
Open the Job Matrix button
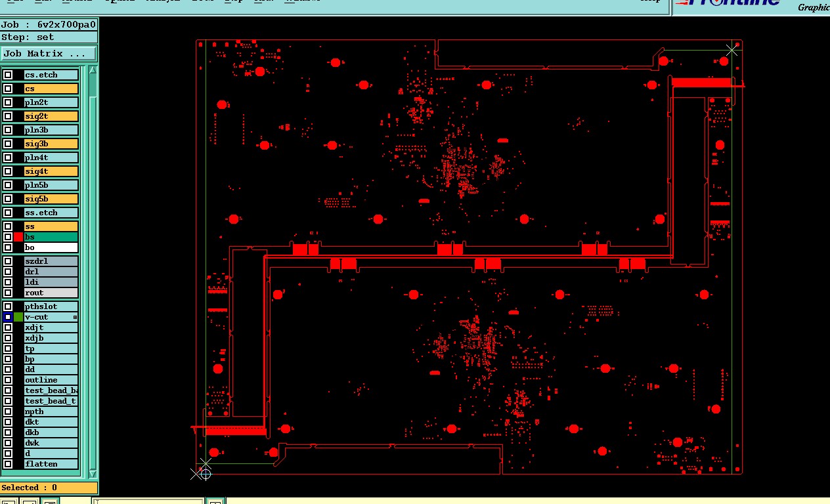(49, 53)
